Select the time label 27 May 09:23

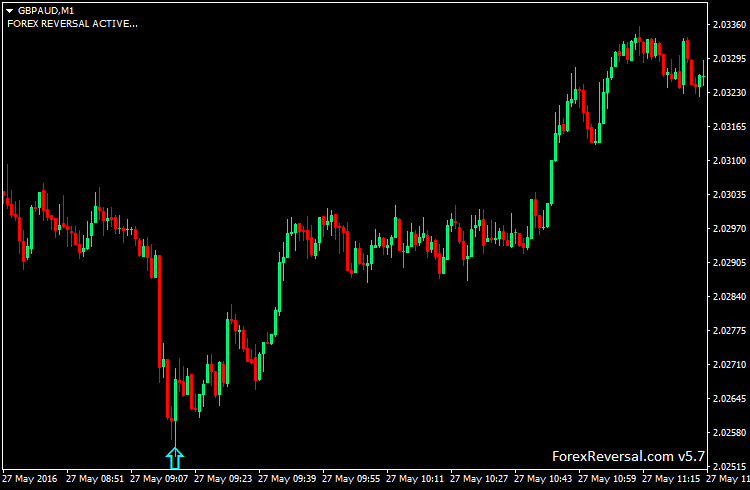(x=223, y=479)
